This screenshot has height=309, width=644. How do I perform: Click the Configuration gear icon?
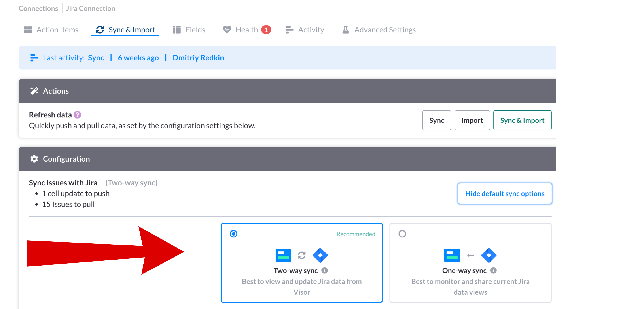click(x=34, y=159)
